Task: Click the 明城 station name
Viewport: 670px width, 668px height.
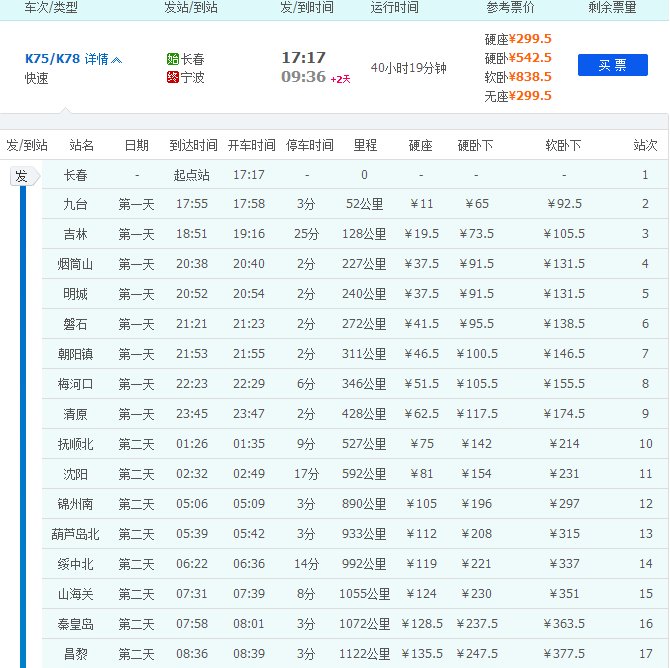Action: tap(76, 294)
